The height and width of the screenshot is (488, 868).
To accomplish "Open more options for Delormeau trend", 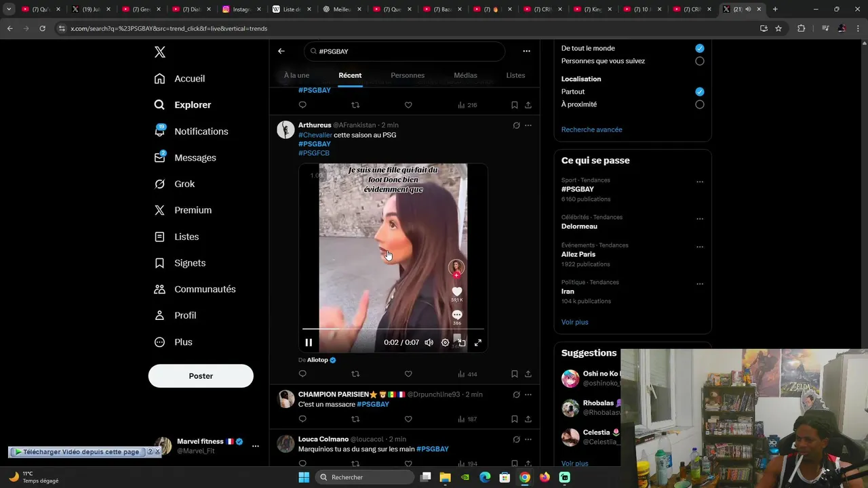I will tap(700, 219).
